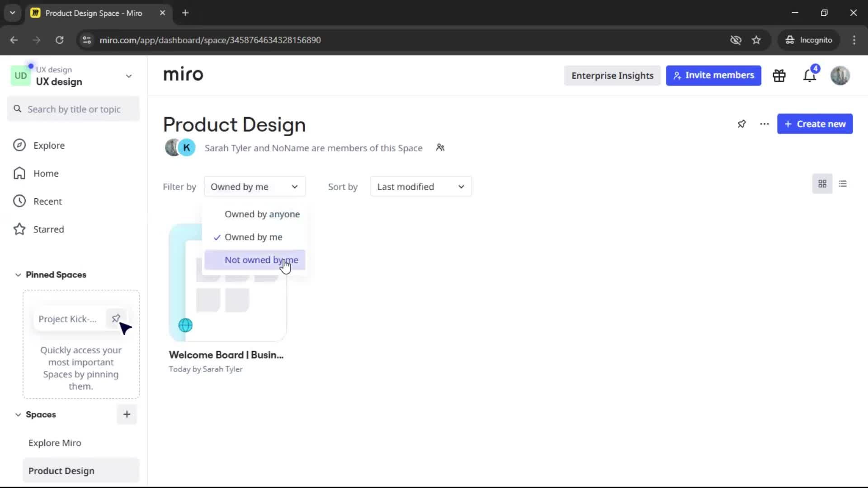
Task: Open the gift rewards icon
Action: click(779, 75)
